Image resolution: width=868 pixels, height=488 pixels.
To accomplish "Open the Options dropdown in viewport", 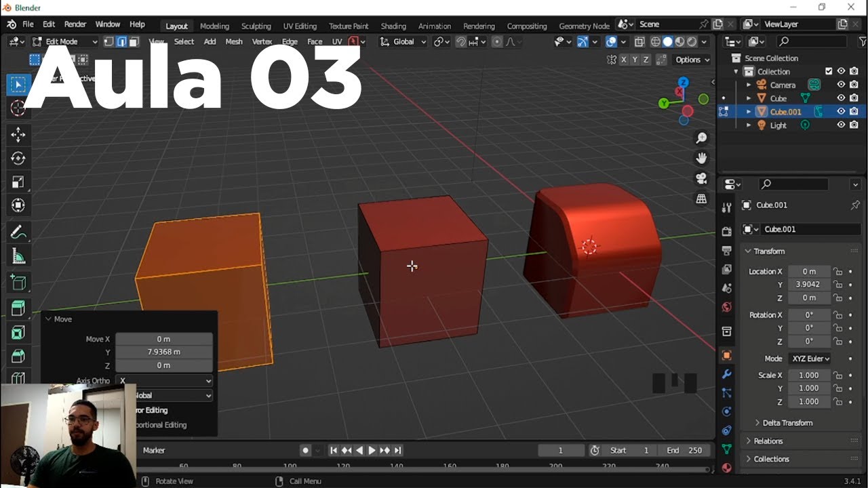I will coord(692,60).
